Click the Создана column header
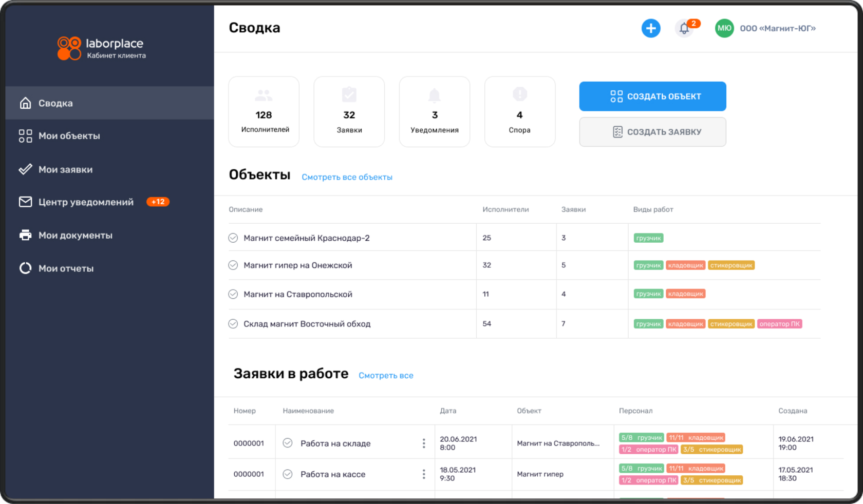The height and width of the screenshot is (504, 863). click(x=793, y=411)
